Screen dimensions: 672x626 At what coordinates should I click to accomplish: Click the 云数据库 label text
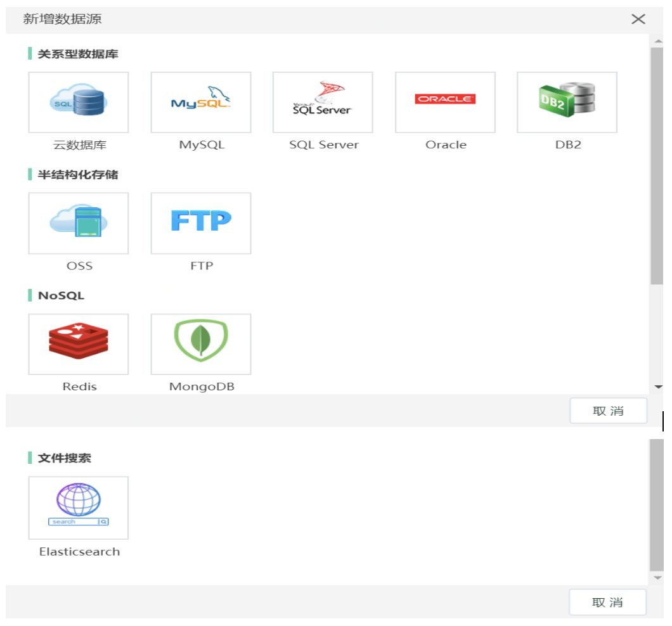pos(80,145)
